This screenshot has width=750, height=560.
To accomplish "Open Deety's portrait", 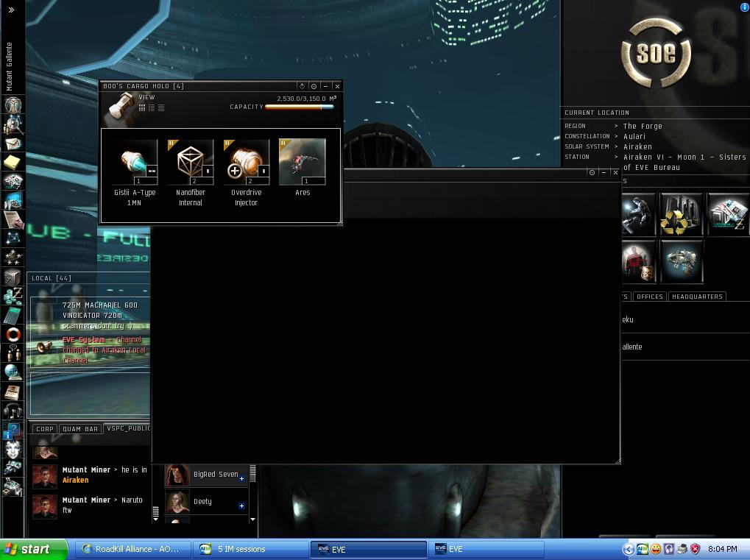I will (x=177, y=502).
